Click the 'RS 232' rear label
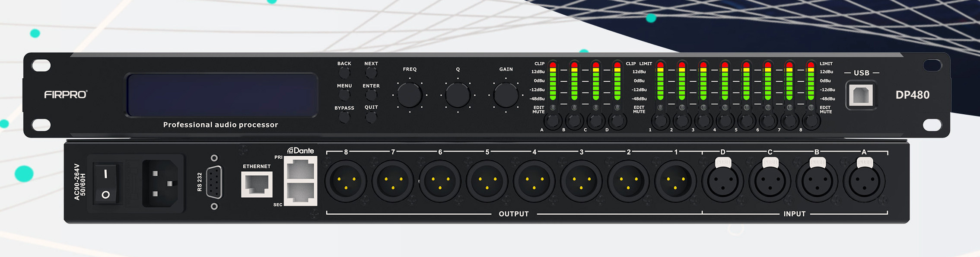This screenshot has height=257, width=980. [x=200, y=182]
